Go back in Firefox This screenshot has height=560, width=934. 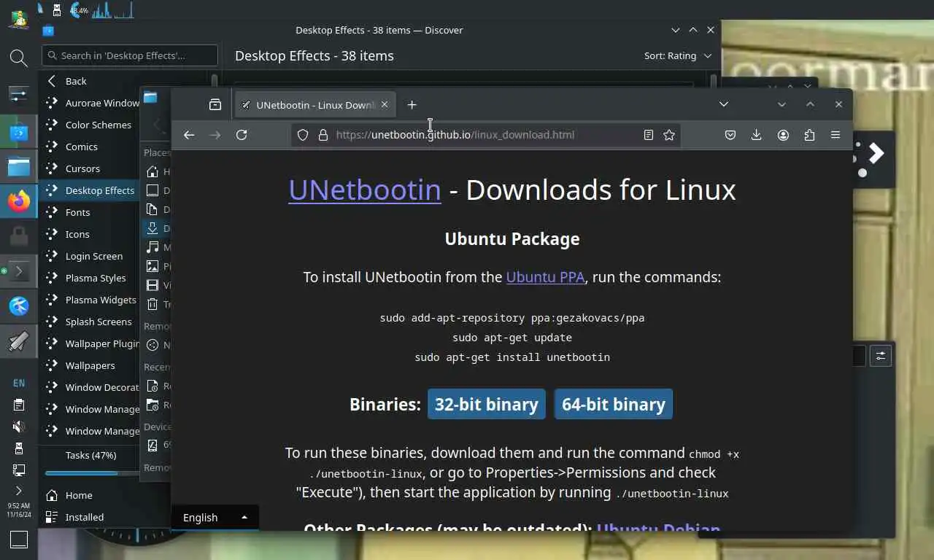189,135
